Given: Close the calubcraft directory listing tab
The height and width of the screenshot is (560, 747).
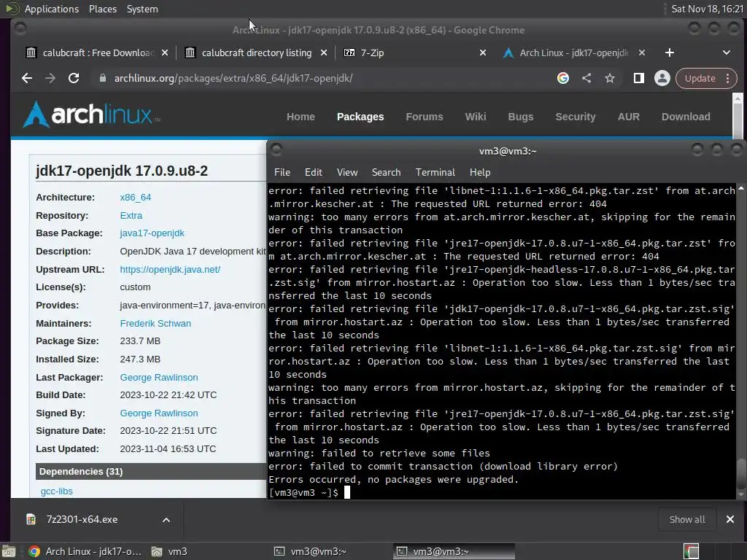Looking at the screenshot, I should click(324, 52).
